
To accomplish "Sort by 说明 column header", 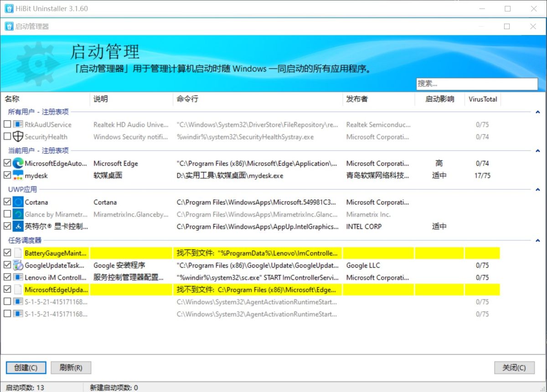I will (x=132, y=99).
